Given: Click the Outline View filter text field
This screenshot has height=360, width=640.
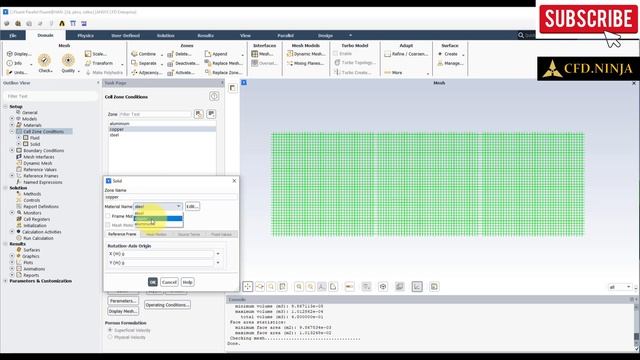Looking at the screenshot, I should pyautogui.click(x=51, y=96).
